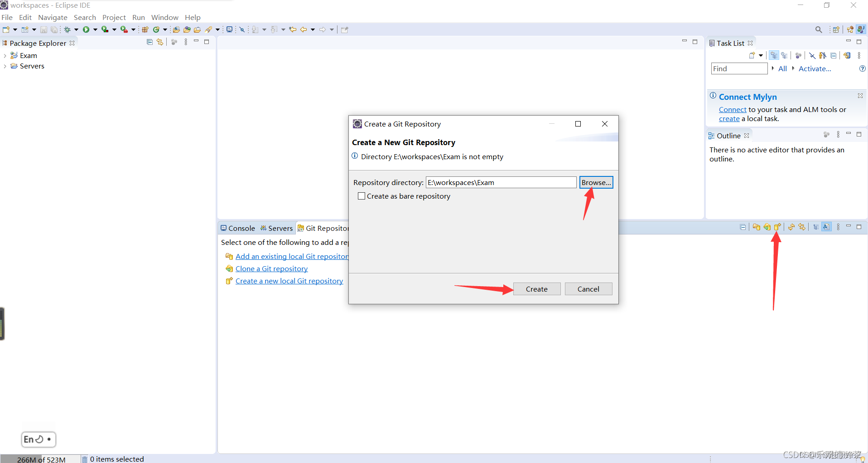Open the Navigate menu
Screen dimensions: 868x463
[53, 17]
